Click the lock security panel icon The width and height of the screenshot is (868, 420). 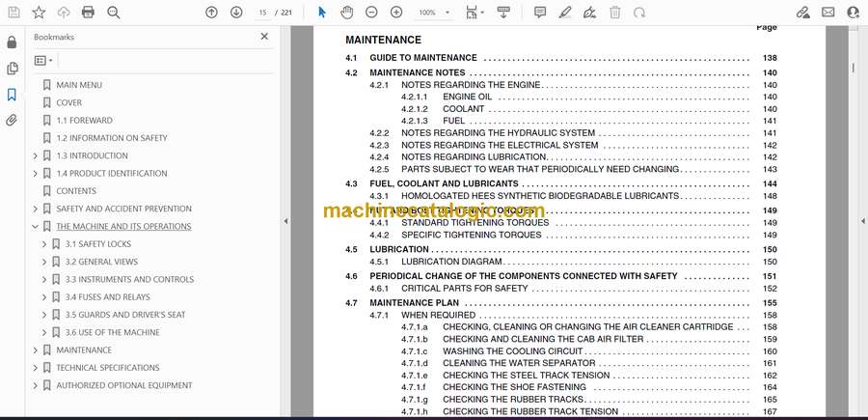(x=12, y=42)
